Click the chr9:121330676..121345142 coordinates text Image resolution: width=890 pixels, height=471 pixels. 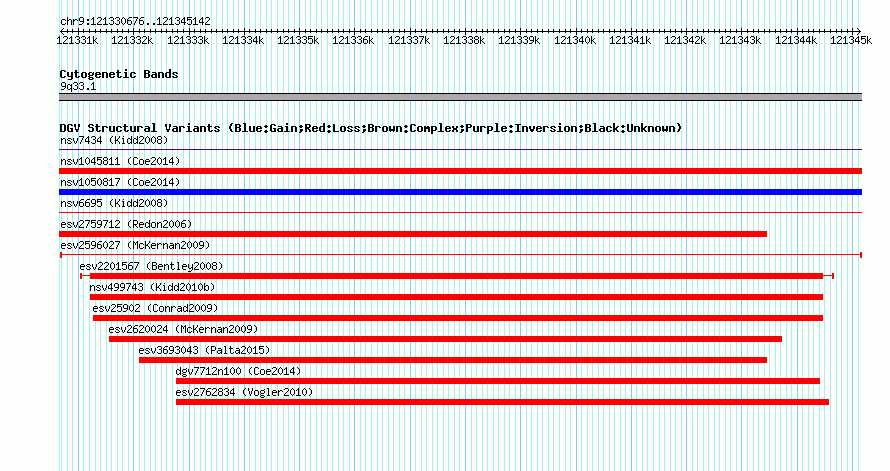(x=135, y=21)
